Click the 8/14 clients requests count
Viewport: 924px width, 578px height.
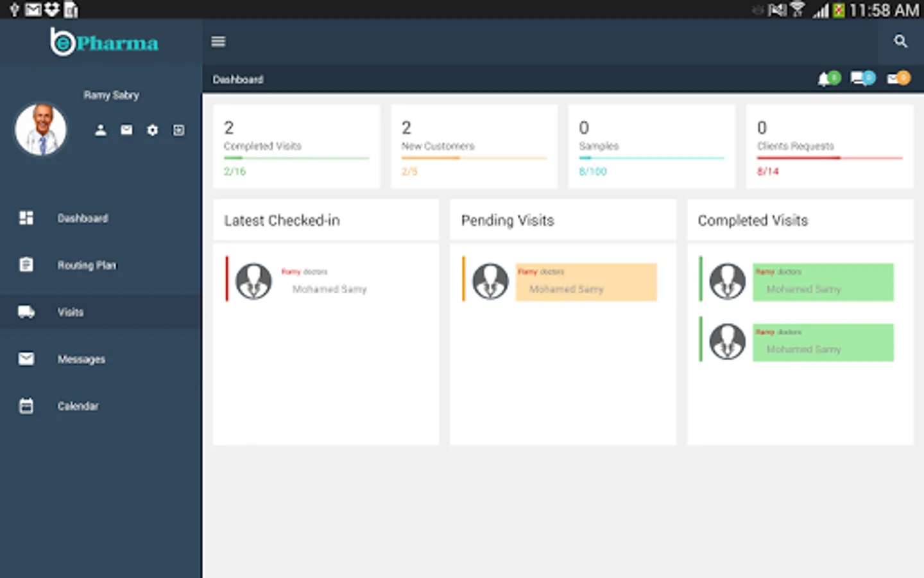click(x=767, y=171)
